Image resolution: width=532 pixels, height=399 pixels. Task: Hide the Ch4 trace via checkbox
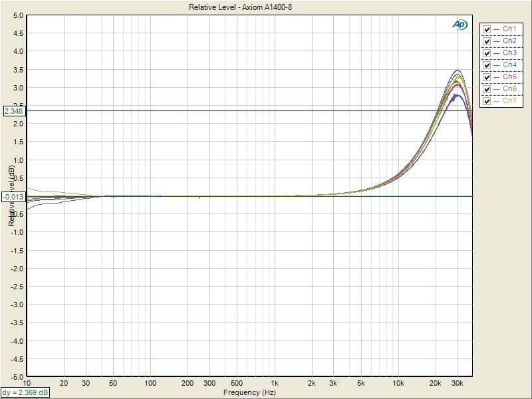point(487,65)
